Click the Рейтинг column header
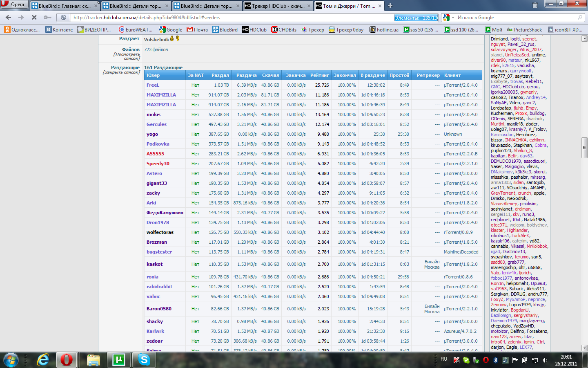The height and width of the screenshot is (368, 588). coord(319,75)
